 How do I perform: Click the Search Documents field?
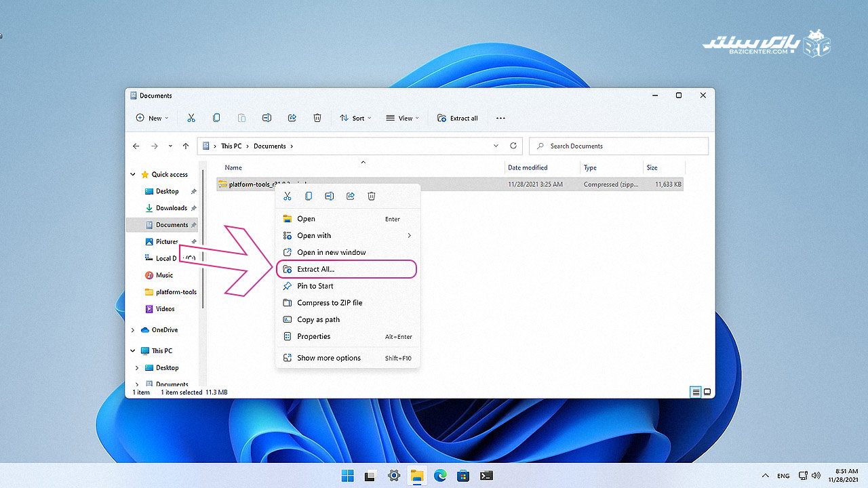tap(618, 146)
